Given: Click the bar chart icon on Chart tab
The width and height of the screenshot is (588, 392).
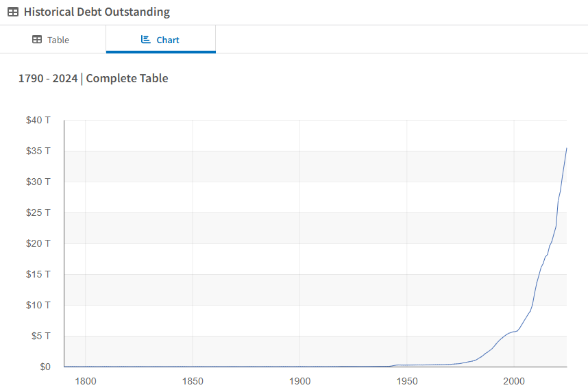Looking at the screenshot, I should (x=145, y=40).
